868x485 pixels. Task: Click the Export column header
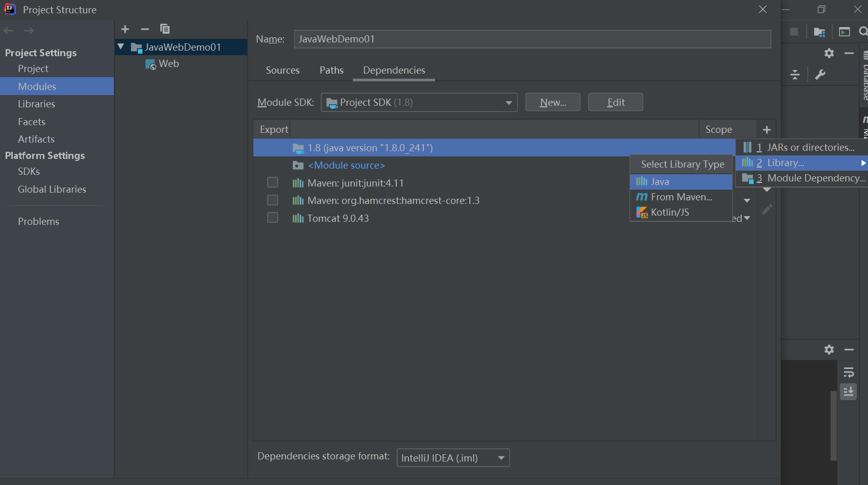coord(274,130)
